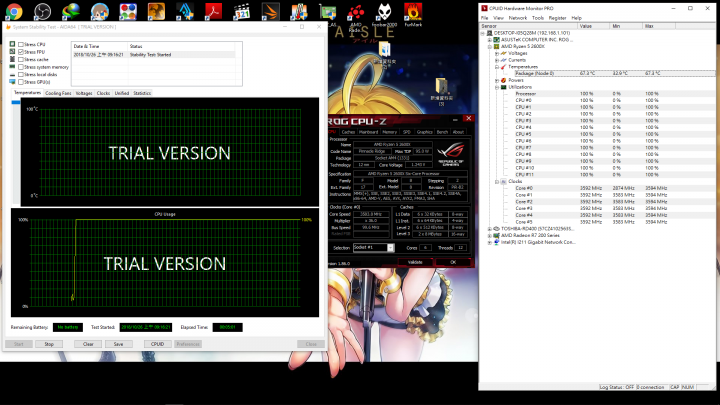Select the Package (Node 0) temperature row

614,73
